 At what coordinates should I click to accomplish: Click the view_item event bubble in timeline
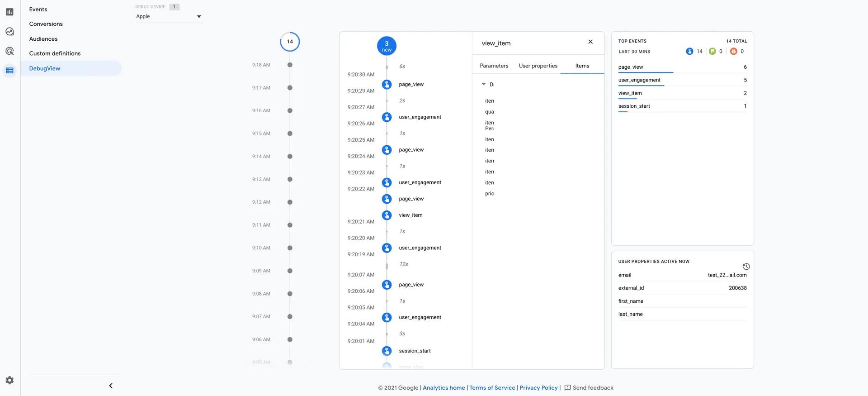point(387,215)
